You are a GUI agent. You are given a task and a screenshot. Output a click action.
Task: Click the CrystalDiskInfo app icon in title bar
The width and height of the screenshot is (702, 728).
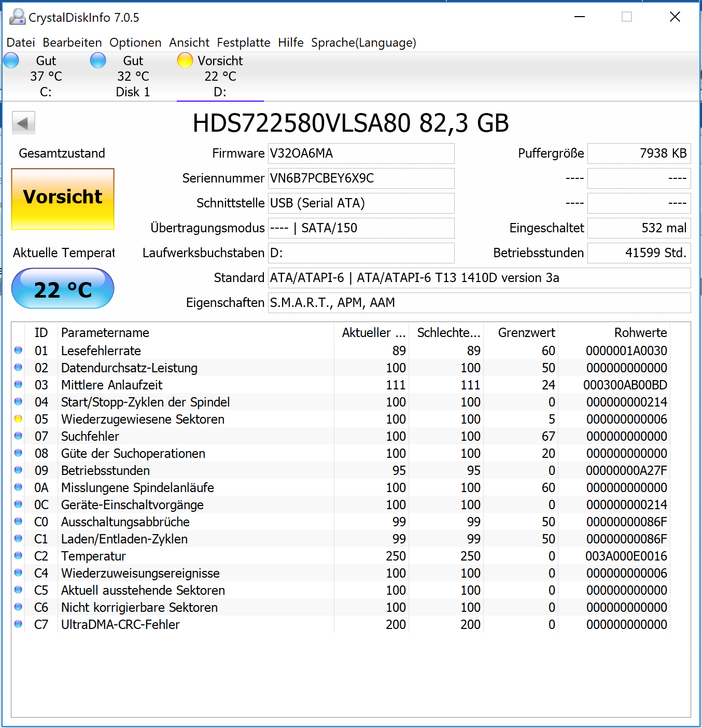(18, 17)
